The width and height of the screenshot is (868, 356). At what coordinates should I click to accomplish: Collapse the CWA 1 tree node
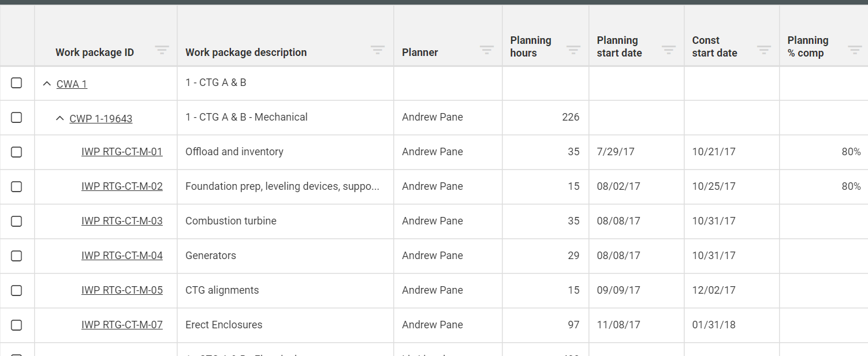(47, 84)
